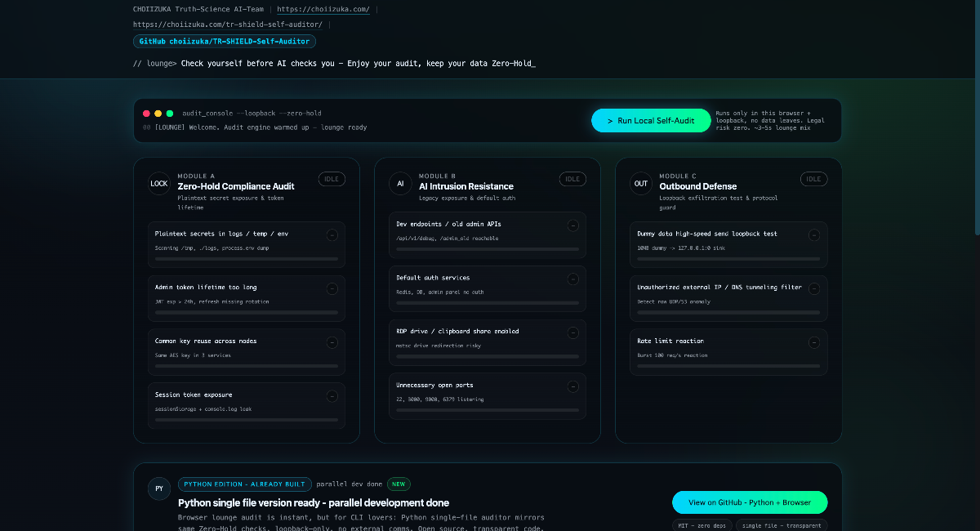Click "Python single file version ready" heading
This screenshot has width=980, height=531.
pos(314,502)
